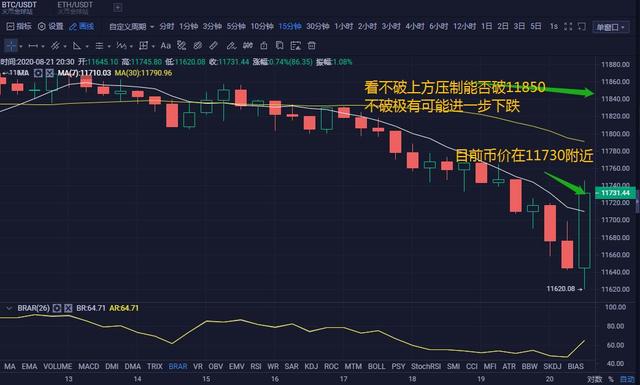Toggle percent scale mode

coord(611,379)
